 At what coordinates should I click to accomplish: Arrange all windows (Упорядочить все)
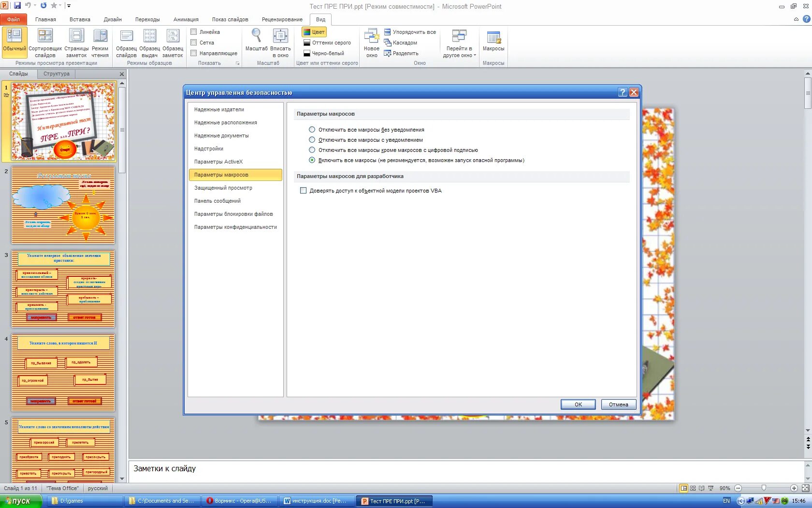(x=410, y=32)
